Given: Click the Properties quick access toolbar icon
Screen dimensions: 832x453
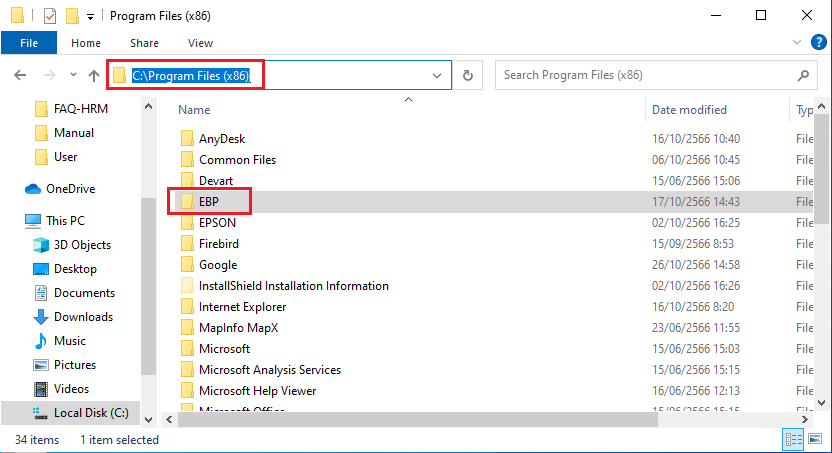Looking at the screenshot, I should (x=50, y=16).
